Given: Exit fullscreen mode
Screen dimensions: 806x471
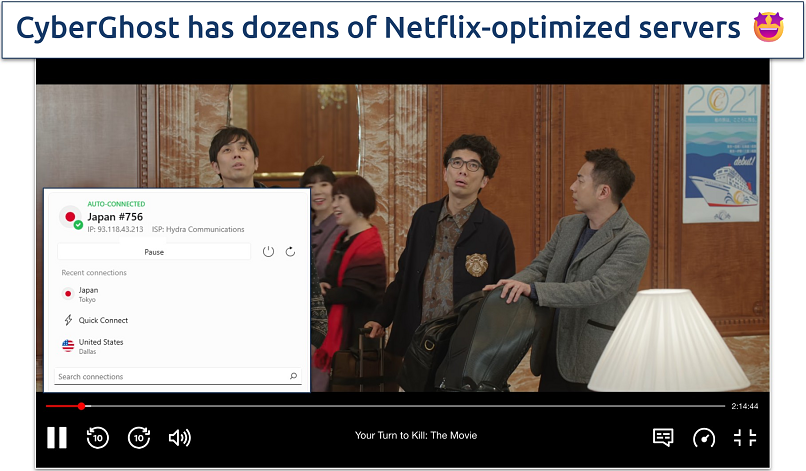Looking at the screenshot, I should click(x=745, y=438).
